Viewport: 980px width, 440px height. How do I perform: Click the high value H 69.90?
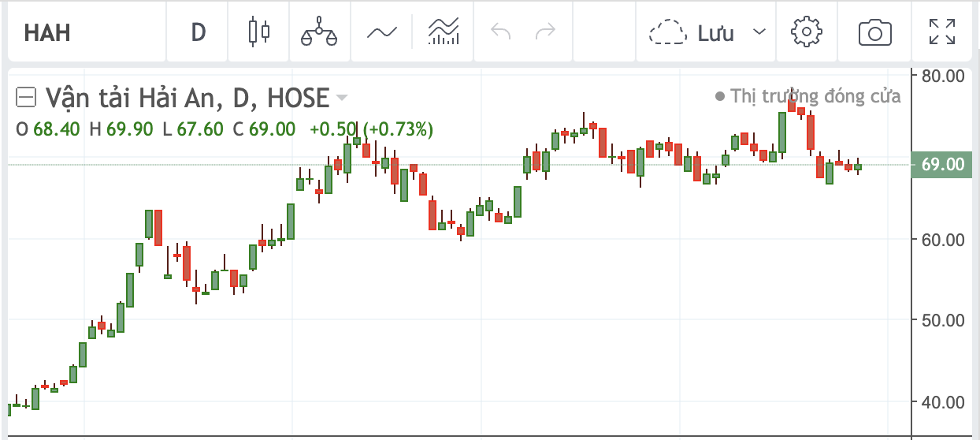[121, 129]
